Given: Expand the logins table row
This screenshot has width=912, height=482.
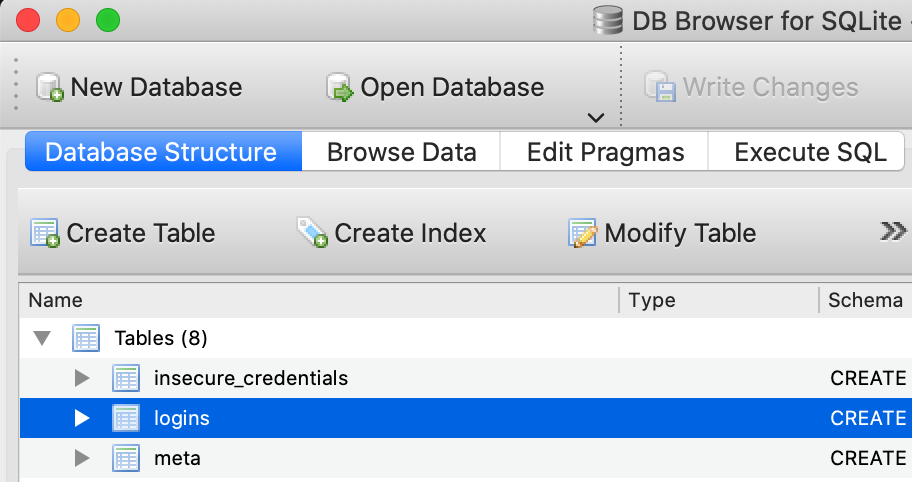Looking at the screenshot, I should click(x=82, y=419).
